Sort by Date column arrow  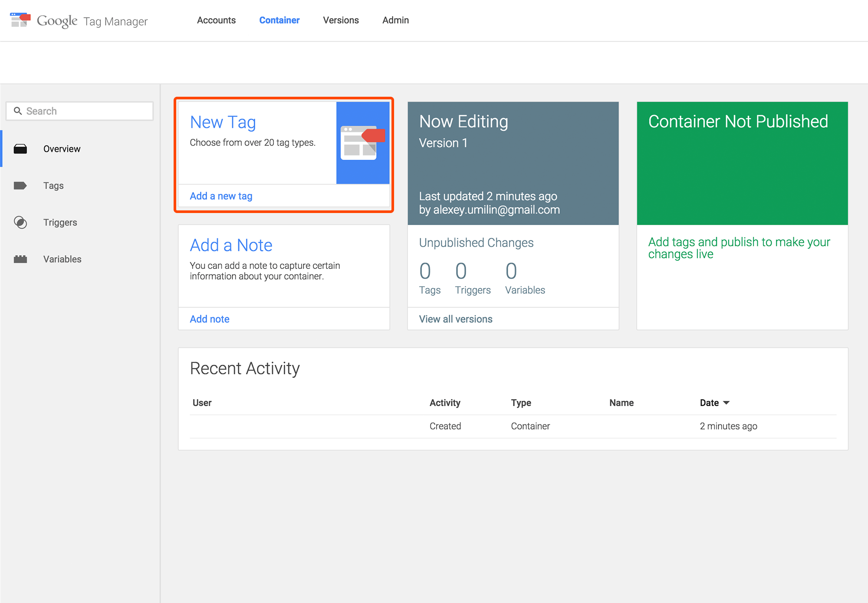click(727, 403)
